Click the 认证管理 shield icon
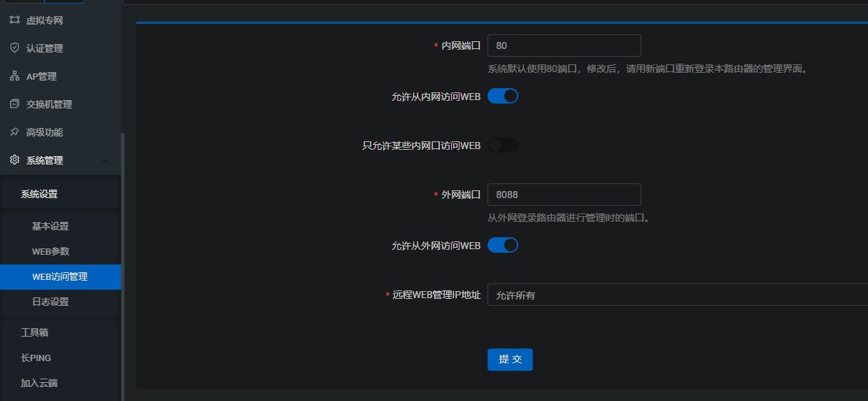The image size is (868, 401). [15, 48]
